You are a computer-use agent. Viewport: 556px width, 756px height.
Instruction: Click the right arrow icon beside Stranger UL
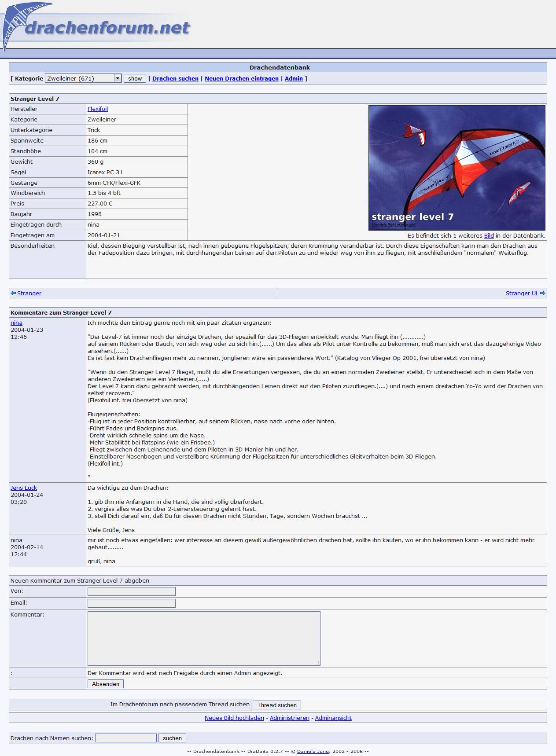(543, 293)
